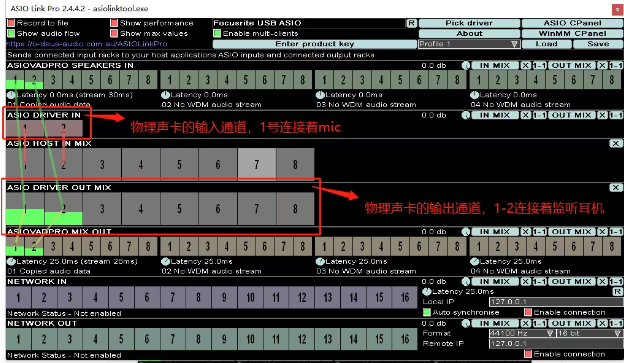This screenshot has height=363, width=624.
Task: Enable the Show max values checkbox
Action: (114, 33)
